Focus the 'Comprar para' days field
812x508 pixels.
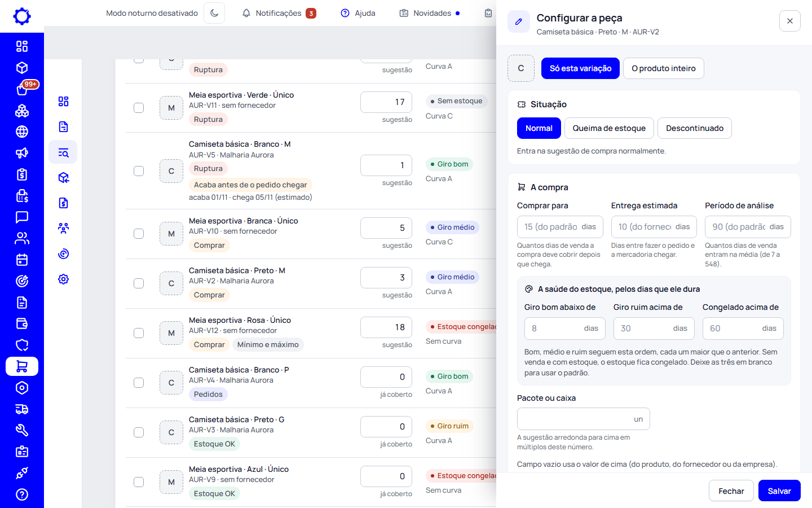click(560, 227)
